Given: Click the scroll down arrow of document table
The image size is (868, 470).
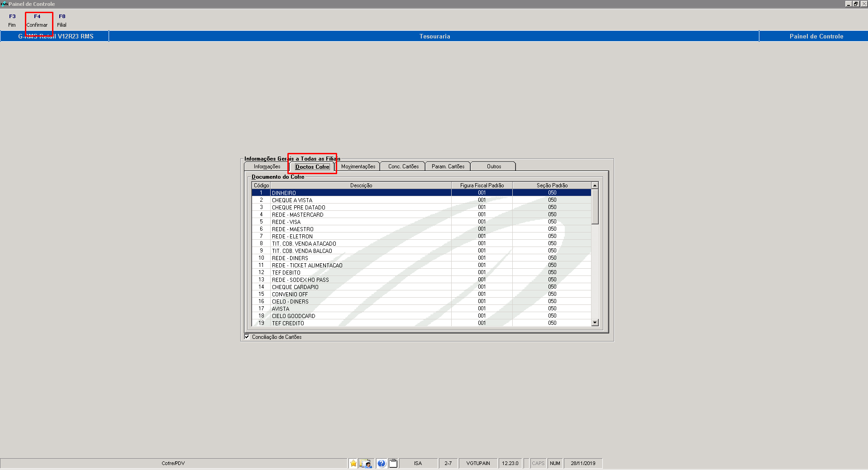Looking at the screenshot, I should pos(595,323).
